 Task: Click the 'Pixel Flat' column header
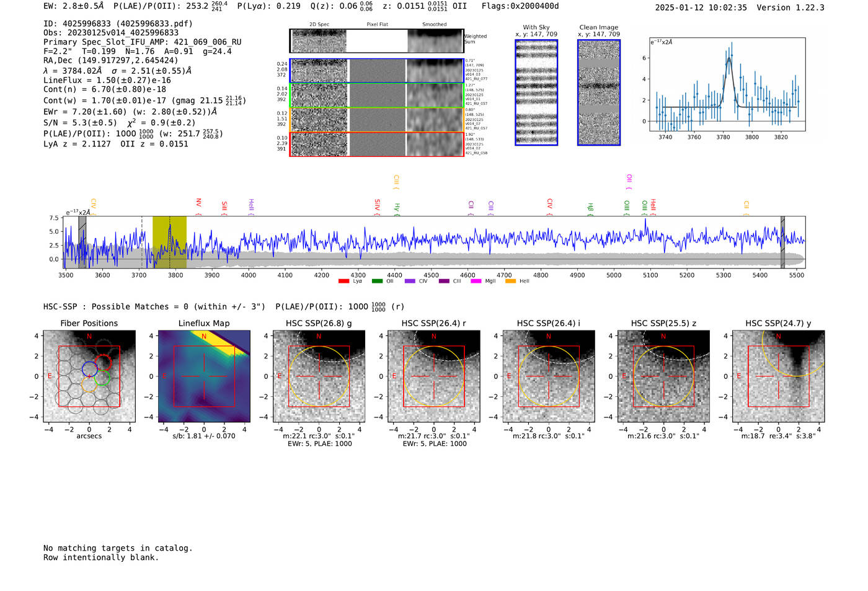[x=377, y=24]
